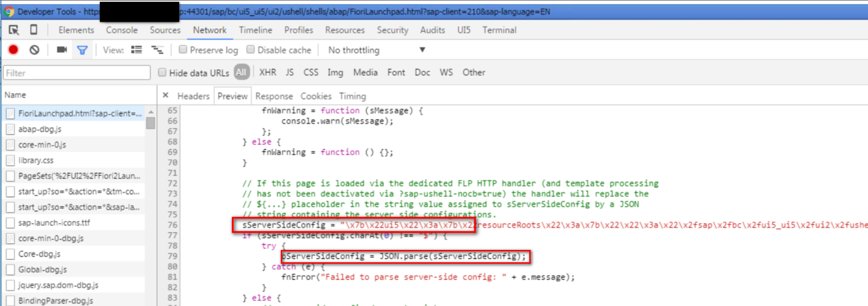Filter requests by Other
This screenshot has width=868, height=306.
click(474, 72)
